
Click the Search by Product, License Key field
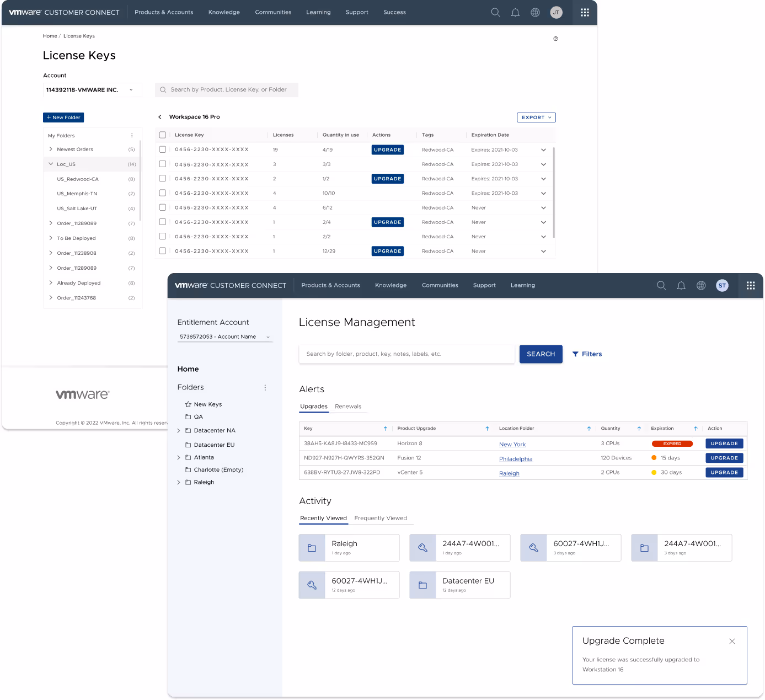point(227,90)
